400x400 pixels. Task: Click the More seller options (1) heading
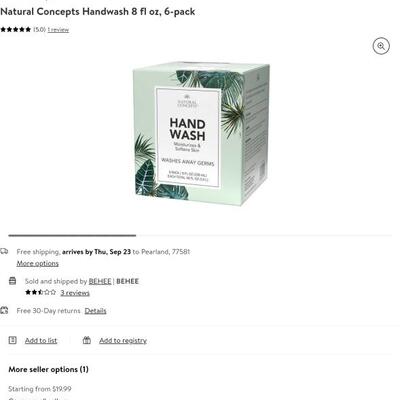(x=48, y=369)
